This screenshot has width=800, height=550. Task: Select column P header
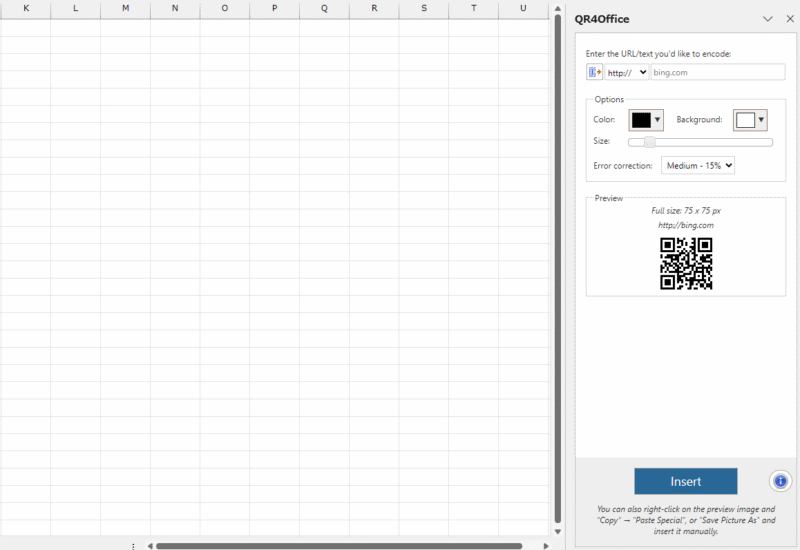click(x=274, y=8)
